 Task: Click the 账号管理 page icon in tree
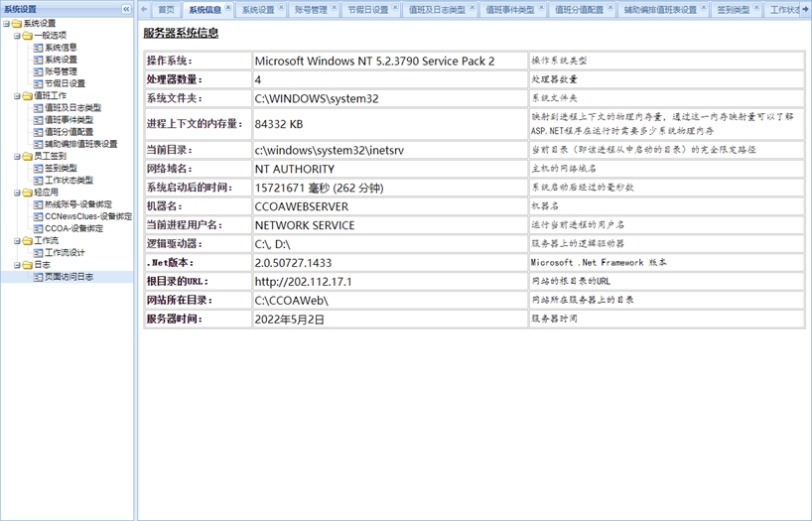pyautogui.click(x=38, y=71)
